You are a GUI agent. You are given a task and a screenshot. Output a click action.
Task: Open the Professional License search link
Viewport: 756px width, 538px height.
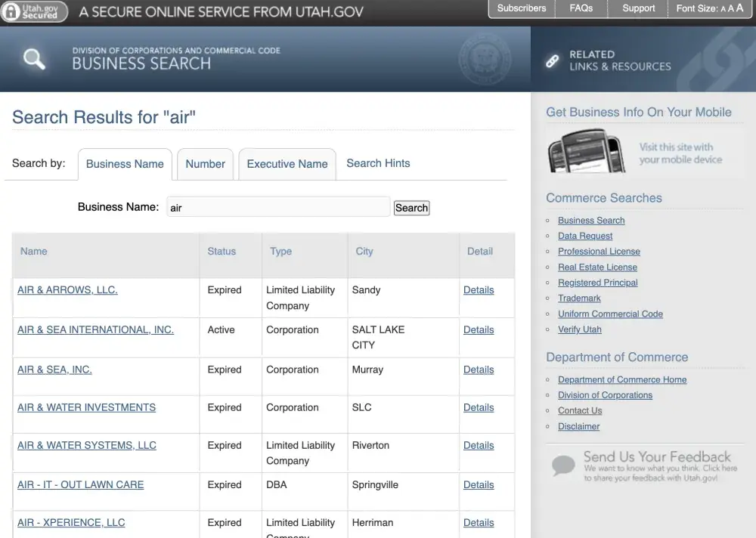click(x=599, y=252)
